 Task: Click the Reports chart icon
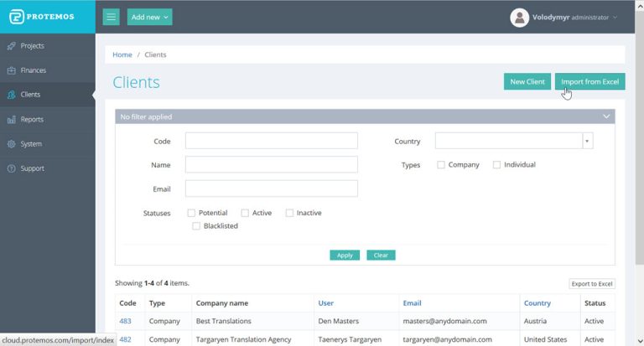pos(12,120)
